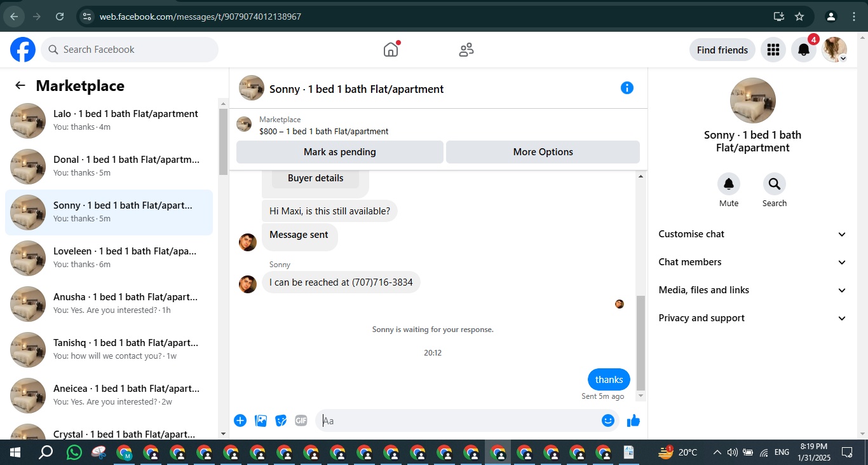
Task: Open conversation information icon
Action: pos(627,88)
